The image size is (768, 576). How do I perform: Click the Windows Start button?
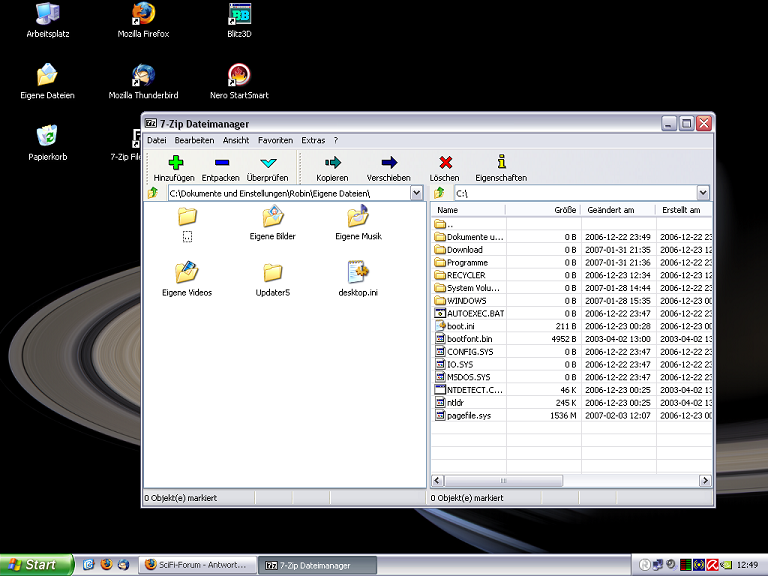pyautogui.click(x=37, y=565)
